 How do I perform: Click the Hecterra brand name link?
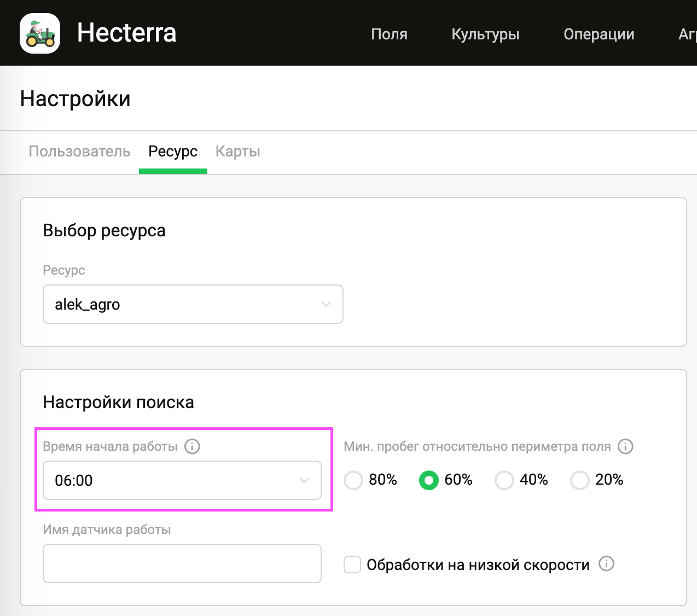pyautogui.click(x=126, y=33)
